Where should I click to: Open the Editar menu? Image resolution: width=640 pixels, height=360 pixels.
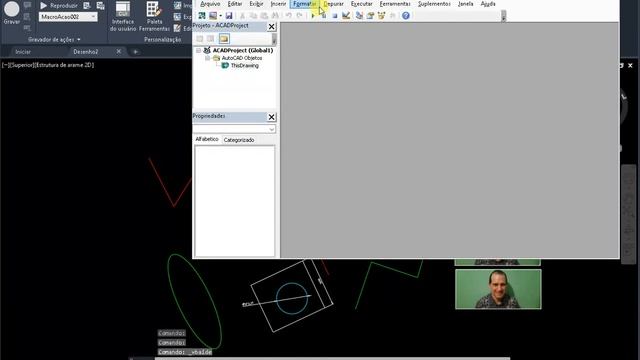[x=235, y=4]
